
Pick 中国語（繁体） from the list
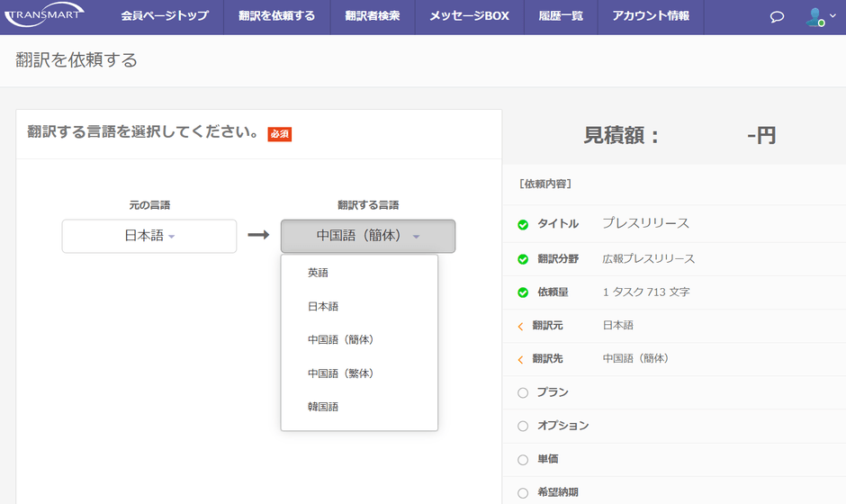pos(340,373)
